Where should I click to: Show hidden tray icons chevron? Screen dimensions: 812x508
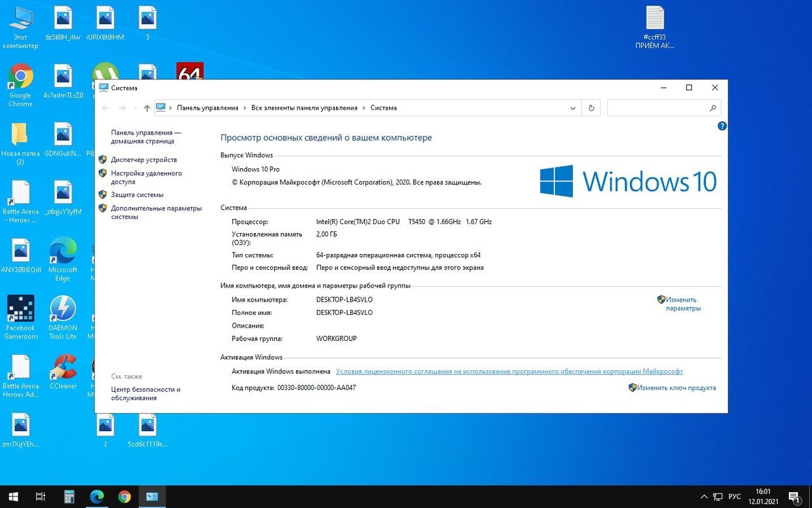tap(704, 497)
